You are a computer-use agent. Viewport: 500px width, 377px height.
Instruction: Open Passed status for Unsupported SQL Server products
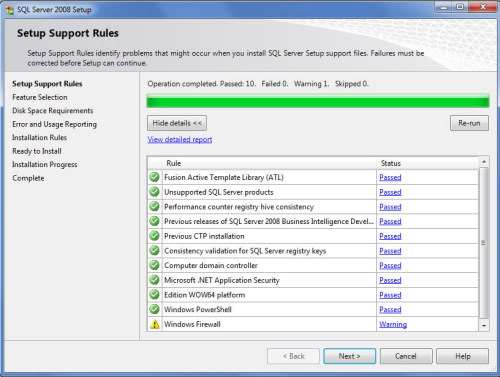[390, 192]
